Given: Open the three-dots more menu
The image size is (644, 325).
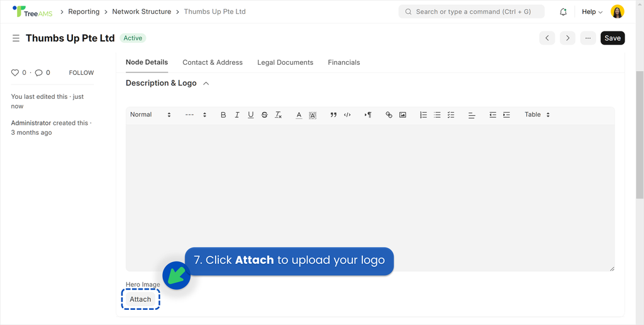Looking at the screenshot, I should tap(588, 38).
